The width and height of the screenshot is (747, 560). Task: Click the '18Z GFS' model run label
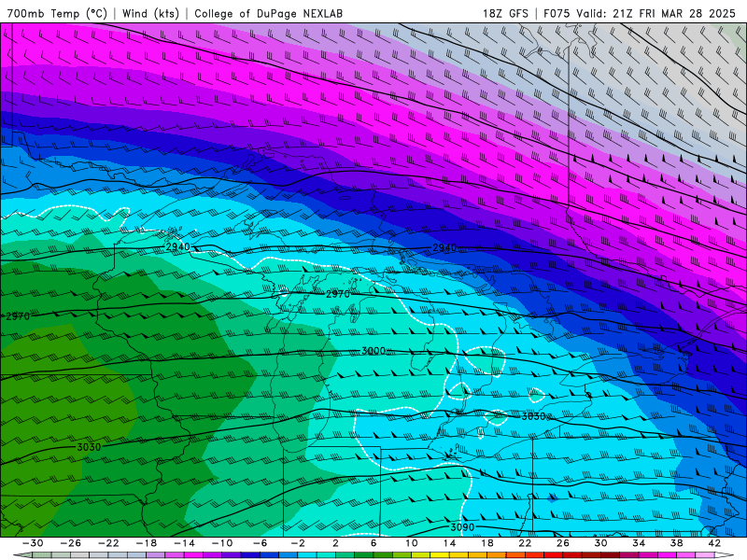point(505,13)
